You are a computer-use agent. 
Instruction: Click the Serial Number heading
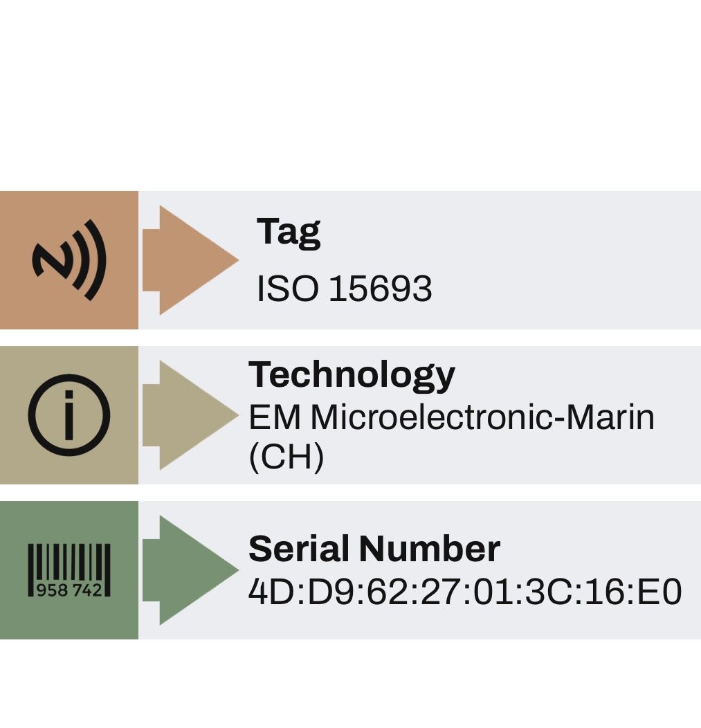pos(374,549)
